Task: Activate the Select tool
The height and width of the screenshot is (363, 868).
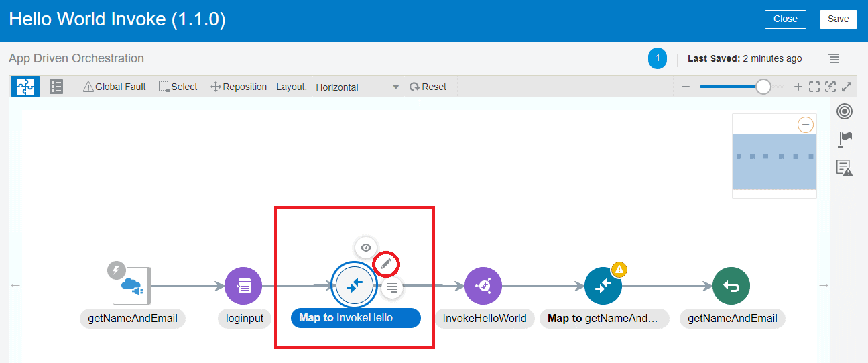Action: [x=178, y=87]
